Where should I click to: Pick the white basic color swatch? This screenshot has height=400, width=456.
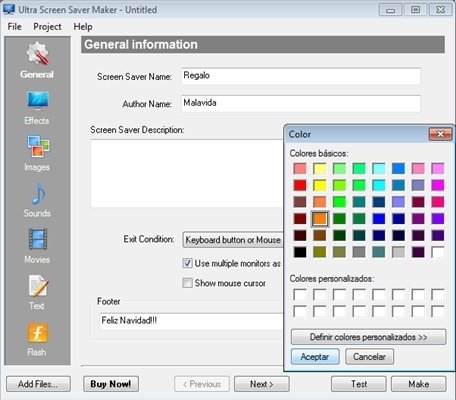438,252
